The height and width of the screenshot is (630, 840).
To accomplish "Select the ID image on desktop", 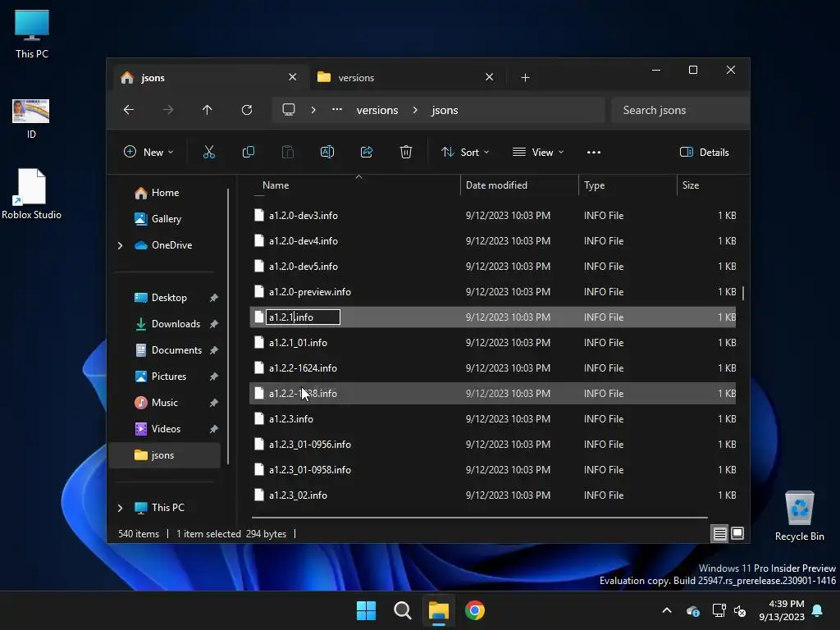I will coord(31,119).
